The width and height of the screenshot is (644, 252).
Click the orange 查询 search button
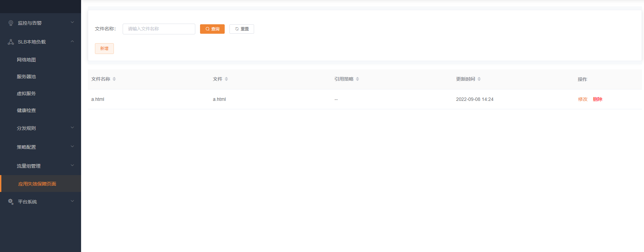[212, 29]
